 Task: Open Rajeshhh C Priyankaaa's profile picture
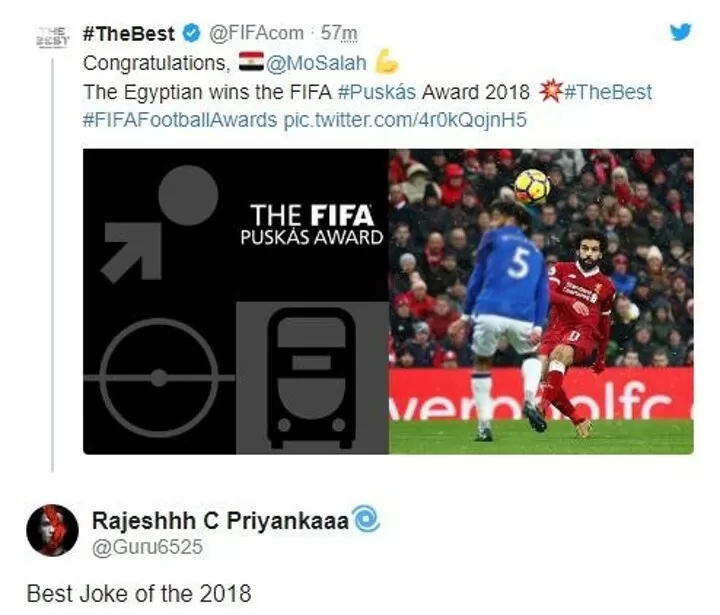pos(52,530)
